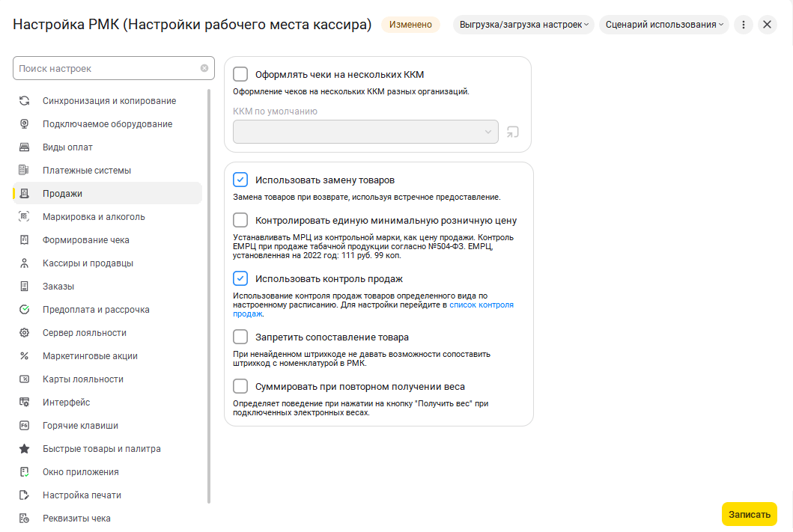793x532 pixels.
Task: Tick Суммировать при повторном получении веса
Action: (240, 387)
